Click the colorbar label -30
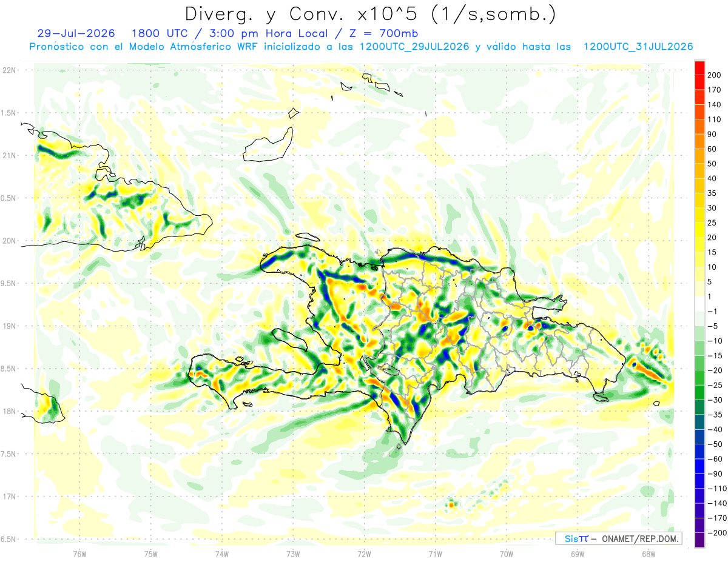Screen dimensions: 728x562 [714, 400]
